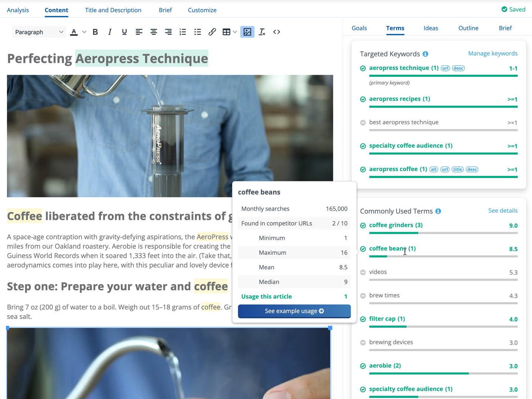Viewport: 532px width, 399px height.
Task: Click the top-right resize handle of selected image
Action: [x=330, y=328]
